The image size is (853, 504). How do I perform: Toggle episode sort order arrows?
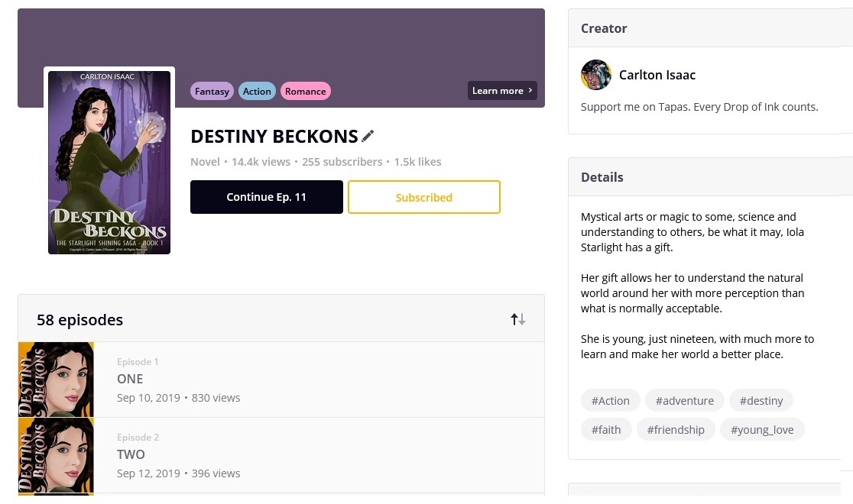(518, 319)
